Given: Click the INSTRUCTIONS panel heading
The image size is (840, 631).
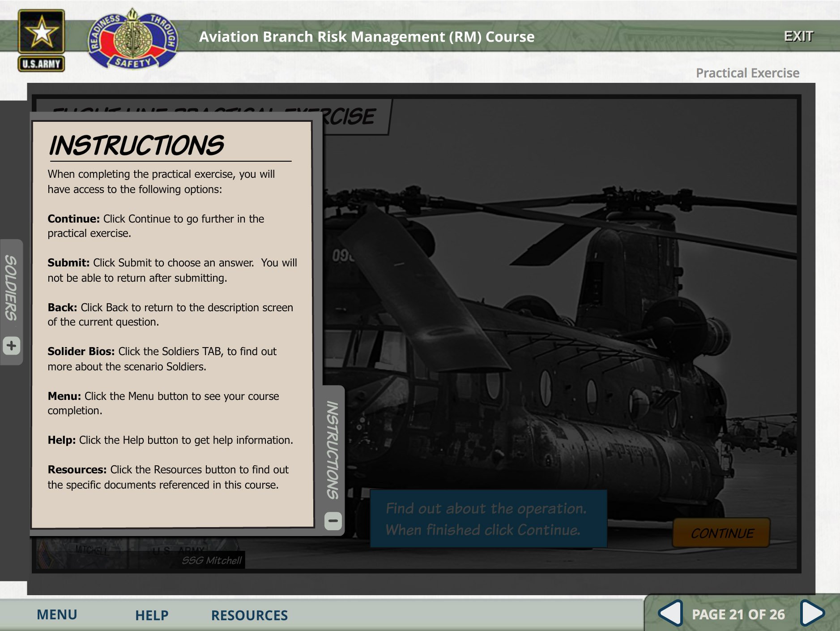Looking at the screenshot, I should point(136,146).
